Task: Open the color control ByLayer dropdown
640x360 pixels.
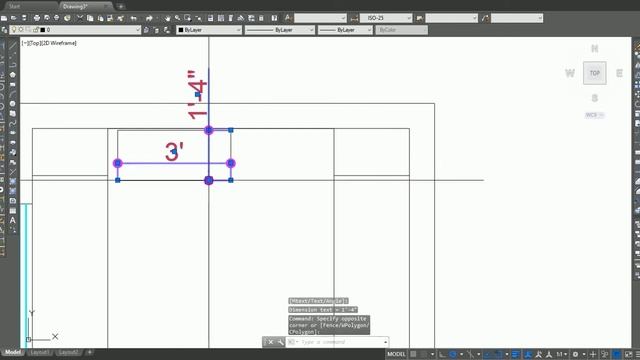Action: 238,30
